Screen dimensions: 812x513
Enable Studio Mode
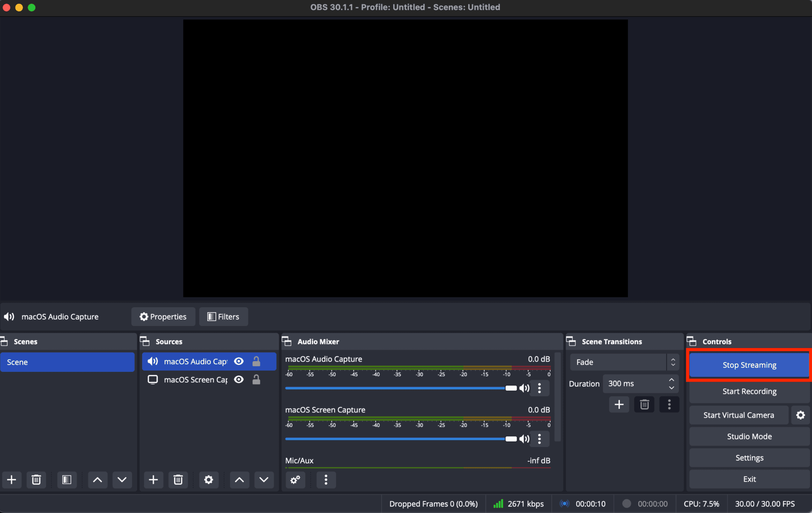749,437
